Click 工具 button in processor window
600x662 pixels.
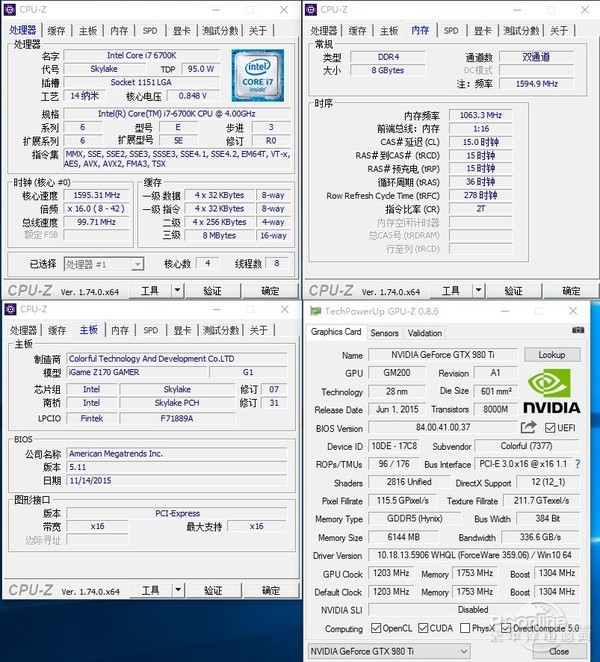point(150,290)
